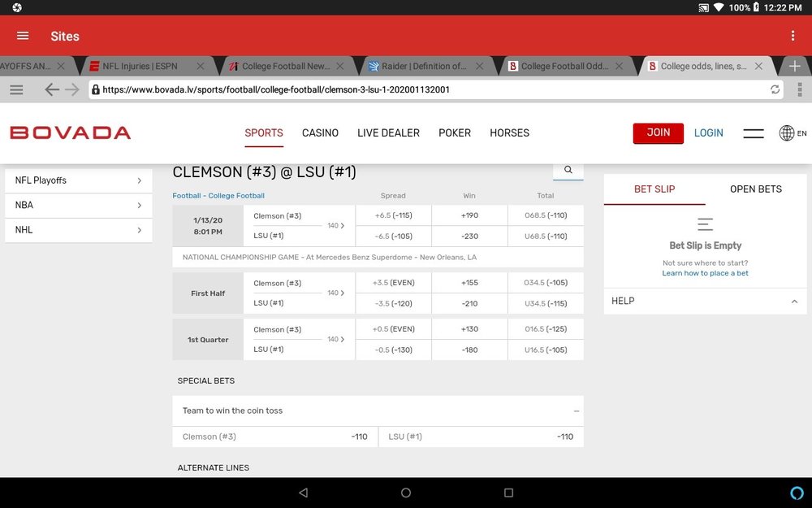Viewport: 812px width, 508px height.
Task: Select the HORSES navigation item
Action: (510, 133)
